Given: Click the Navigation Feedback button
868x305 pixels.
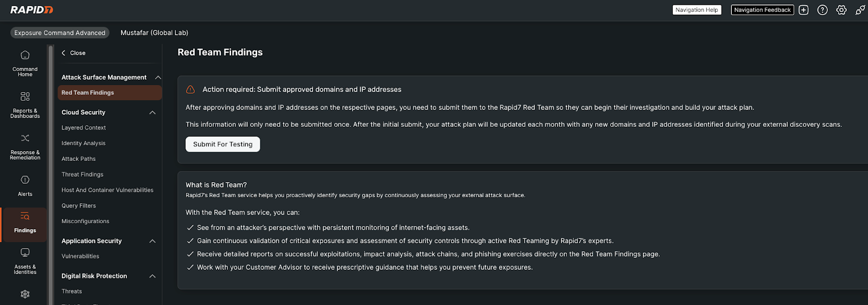Looking at the screenshot, I should 762,10.
